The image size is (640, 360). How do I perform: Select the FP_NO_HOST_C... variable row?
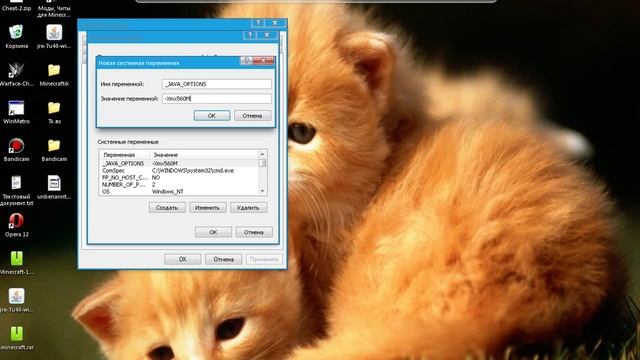179,178
